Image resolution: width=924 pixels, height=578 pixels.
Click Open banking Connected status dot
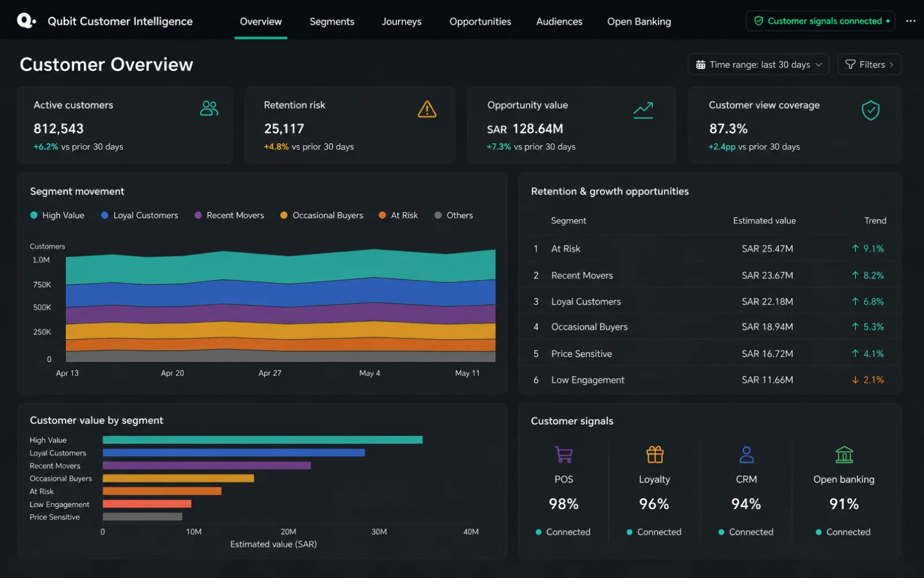pos(818,532)
